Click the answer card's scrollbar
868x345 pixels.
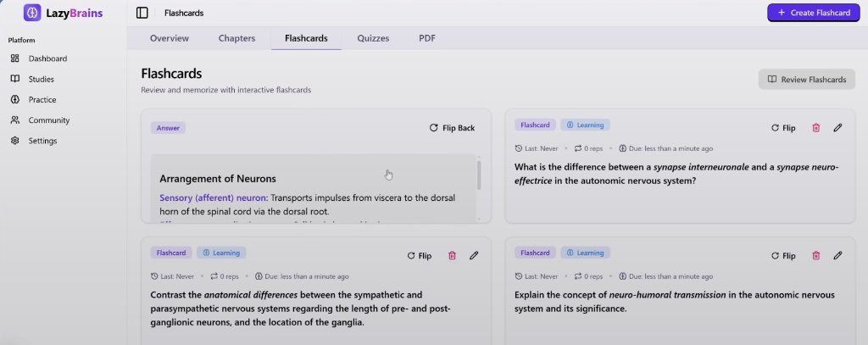pos(479,175)
